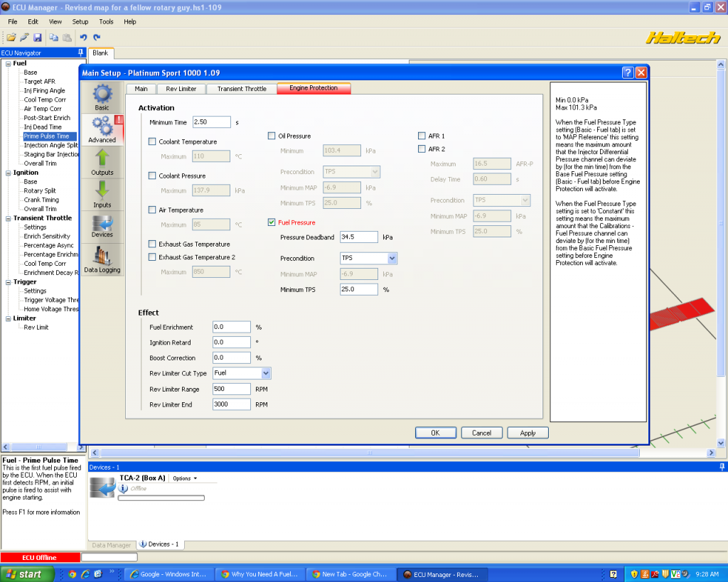Collapse the Fuel tree node
This screenshot has width=728, height=582.
pos(8,63)
